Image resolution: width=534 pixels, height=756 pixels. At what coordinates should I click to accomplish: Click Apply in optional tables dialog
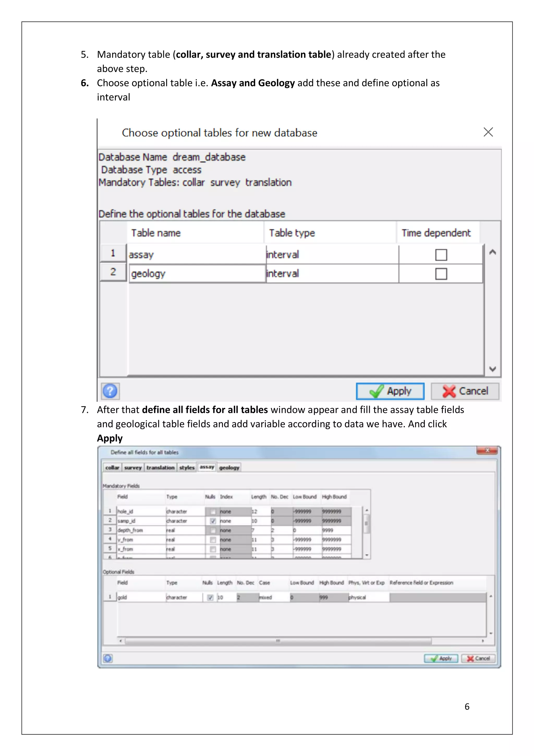[390, 391]
